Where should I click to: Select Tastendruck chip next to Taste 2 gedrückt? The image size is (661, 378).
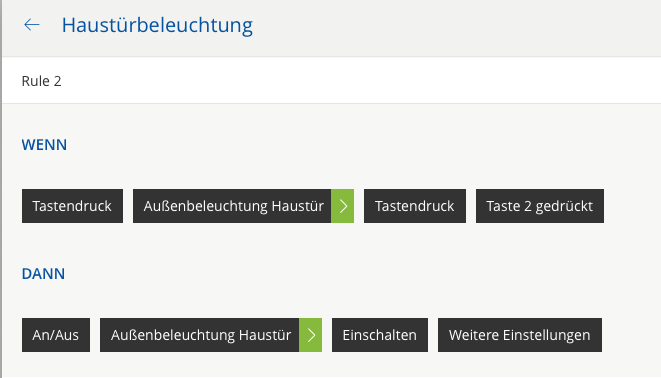(x=415, y=206)
